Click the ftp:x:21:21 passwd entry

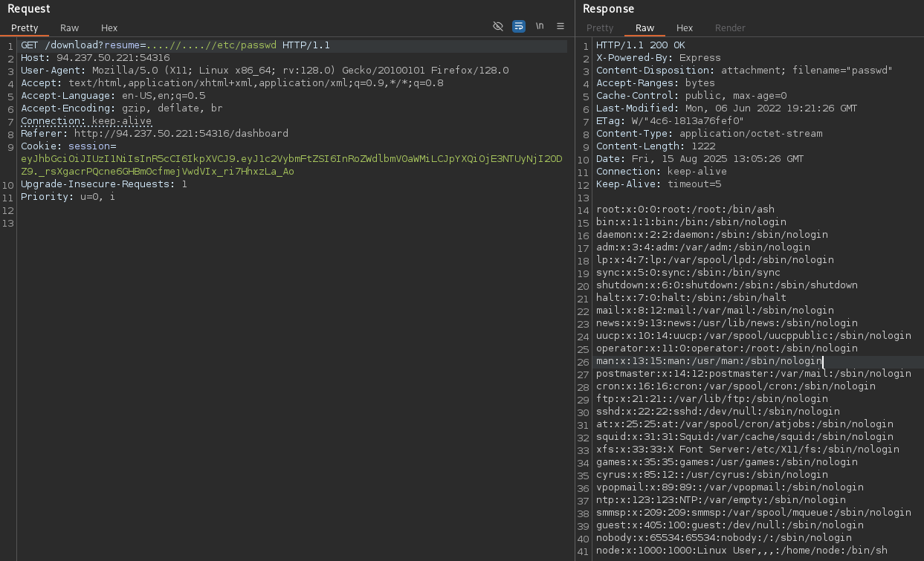coord(712,399)
